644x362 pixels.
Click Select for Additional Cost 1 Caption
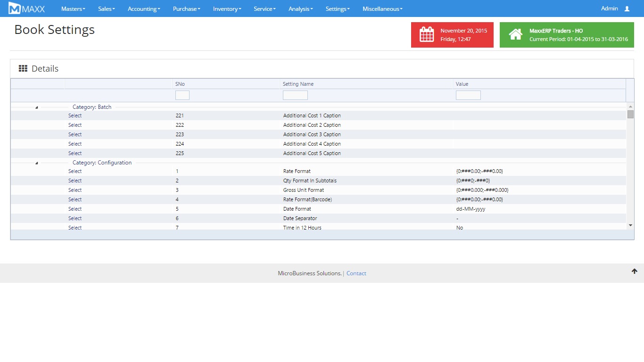tap(75, 115)
